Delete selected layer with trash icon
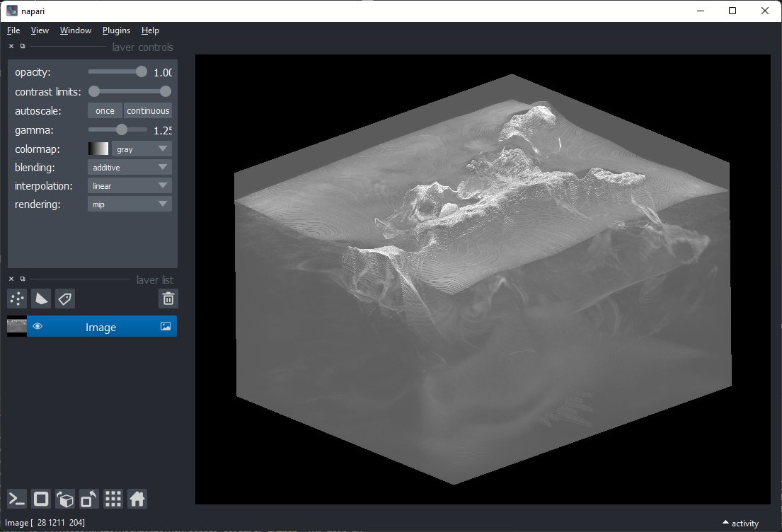This screenshot has width=782, height=532. pyautogui.click(x=168, y=299)
